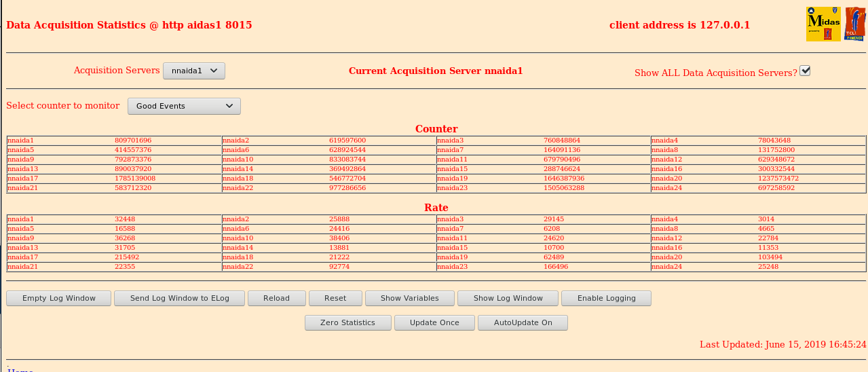The height and width of the screenshot is (372, 868).
Task: Click Zero Statistics button
Action: click(x=349, y=322)
